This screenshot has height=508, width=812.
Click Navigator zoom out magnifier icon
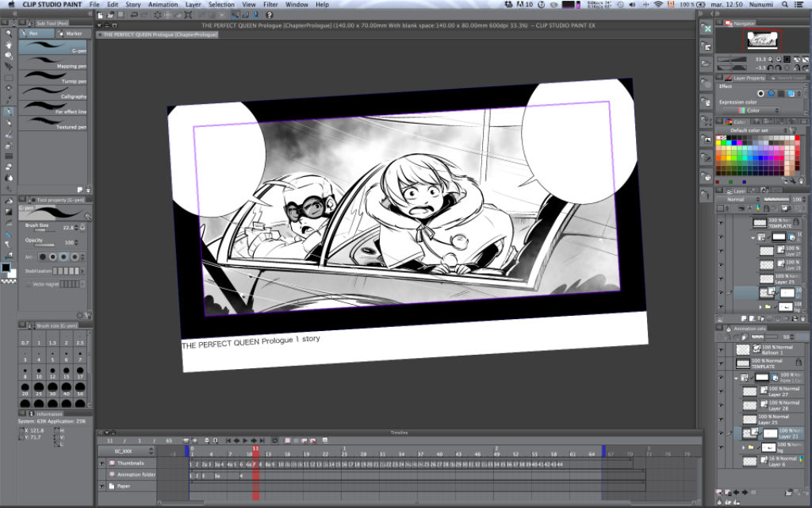pyautogui.click(x=771, y=60)
